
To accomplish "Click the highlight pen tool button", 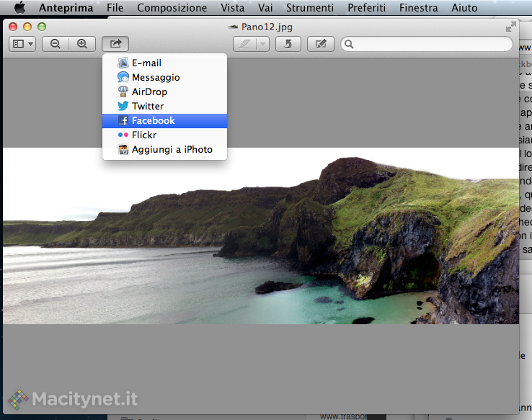I will (x=244, y=44).
